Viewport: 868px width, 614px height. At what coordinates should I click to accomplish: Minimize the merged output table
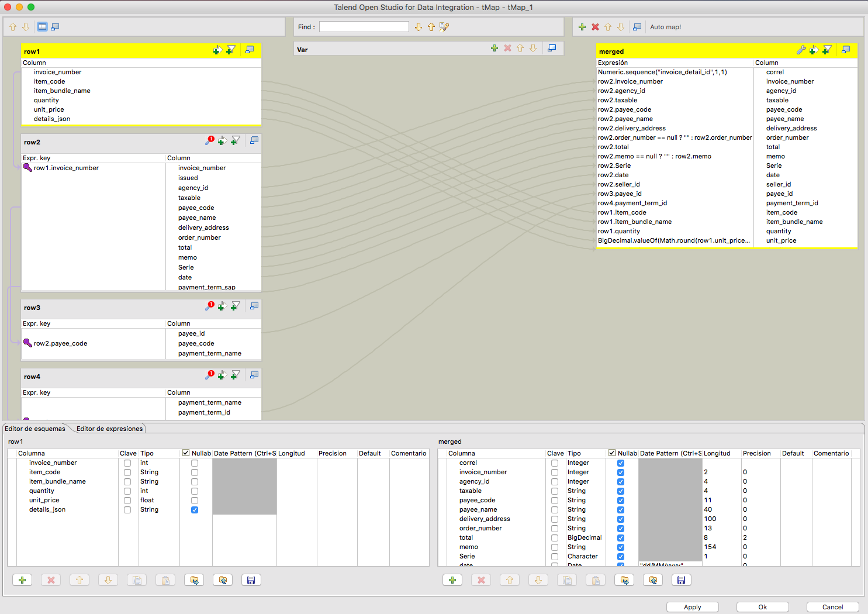[846, 50]
